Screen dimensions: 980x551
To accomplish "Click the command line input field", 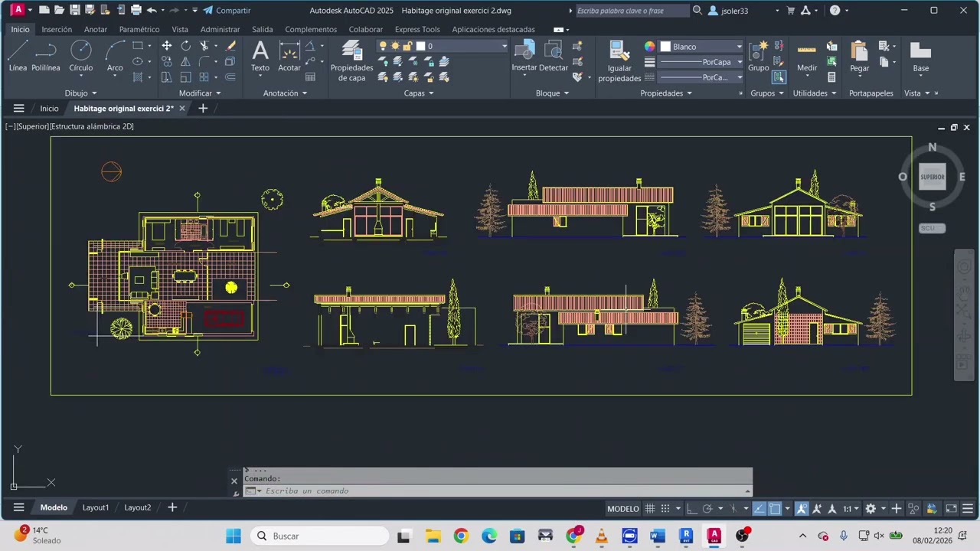I will tap(498, 491).
